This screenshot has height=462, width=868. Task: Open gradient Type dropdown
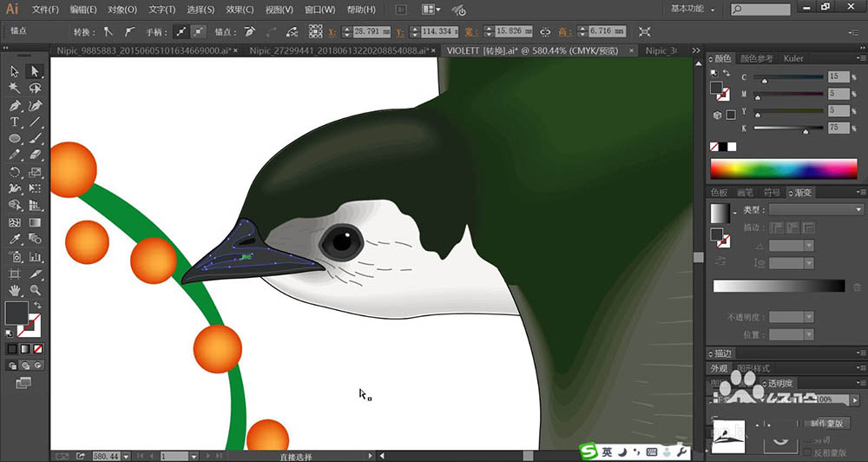(816, 209)
